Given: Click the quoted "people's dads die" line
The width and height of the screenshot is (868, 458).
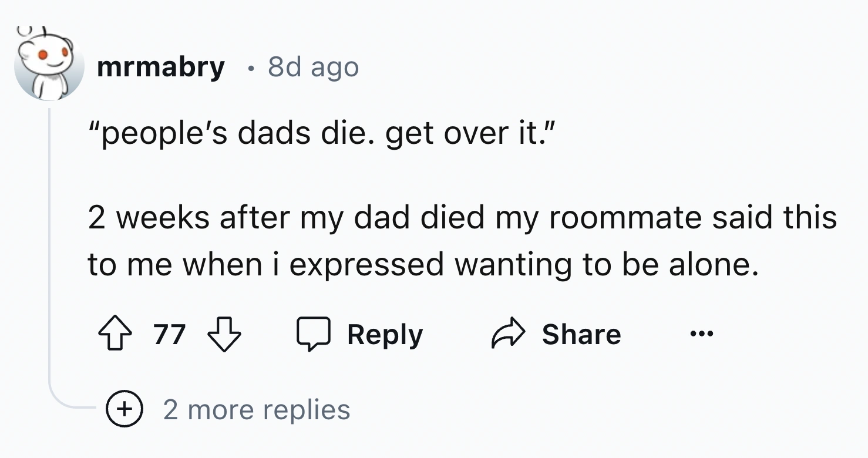Looking at the screenshot, I should 320,134.
